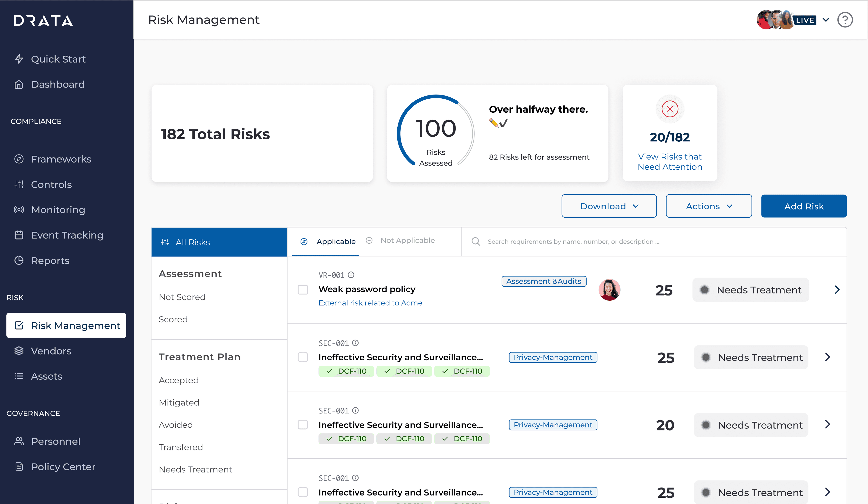Check the Weak password policy checkbox
This screenshot has width=868, height=504.
[x=303, y=290]
